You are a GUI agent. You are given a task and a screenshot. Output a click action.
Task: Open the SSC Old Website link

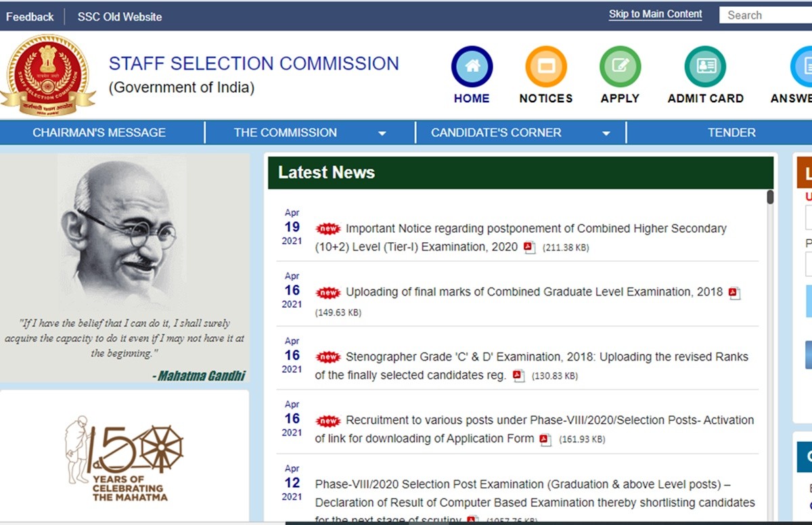click(120, 17)
